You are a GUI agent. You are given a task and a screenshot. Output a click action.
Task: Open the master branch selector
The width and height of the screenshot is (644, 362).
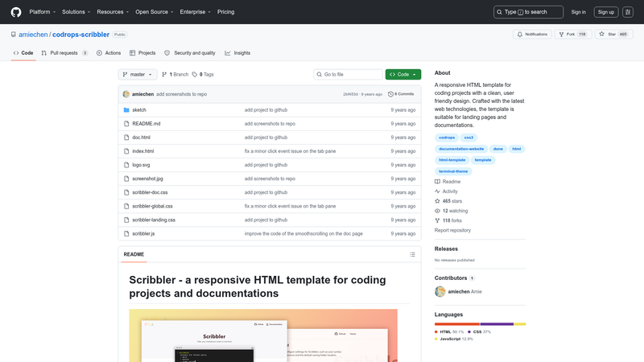point(138,74)
